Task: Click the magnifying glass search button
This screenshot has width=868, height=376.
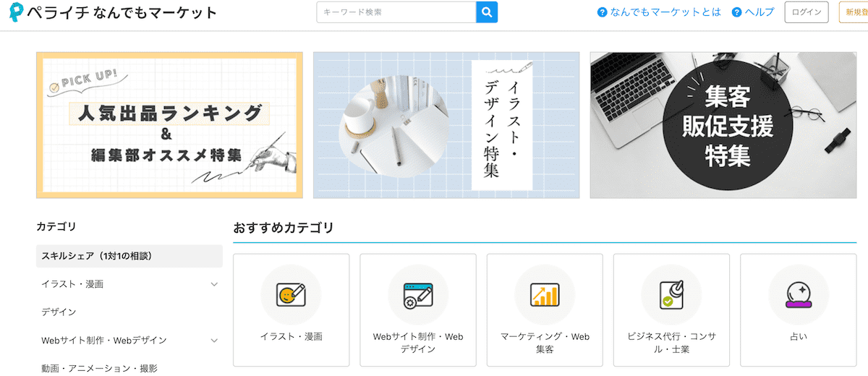Action: (487, 12)
